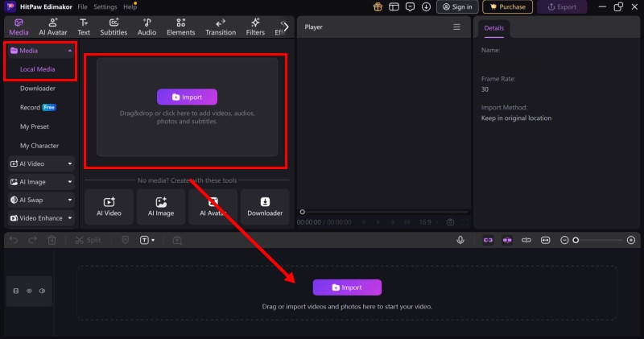Click the timeline zoom slider

point(599,240)
